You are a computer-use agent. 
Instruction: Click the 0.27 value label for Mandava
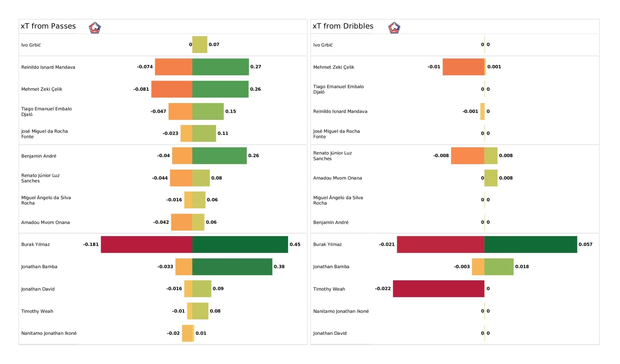[256, 67]
